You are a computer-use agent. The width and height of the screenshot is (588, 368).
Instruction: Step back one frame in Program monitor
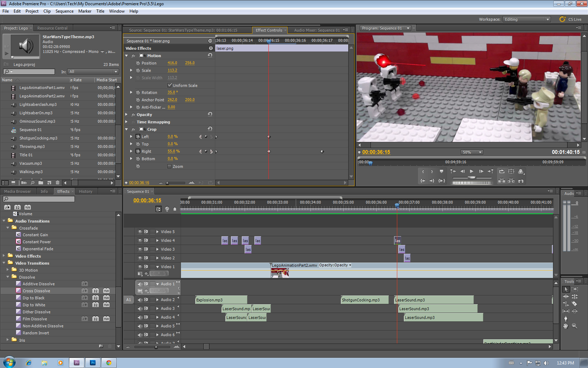coord(462,171)
